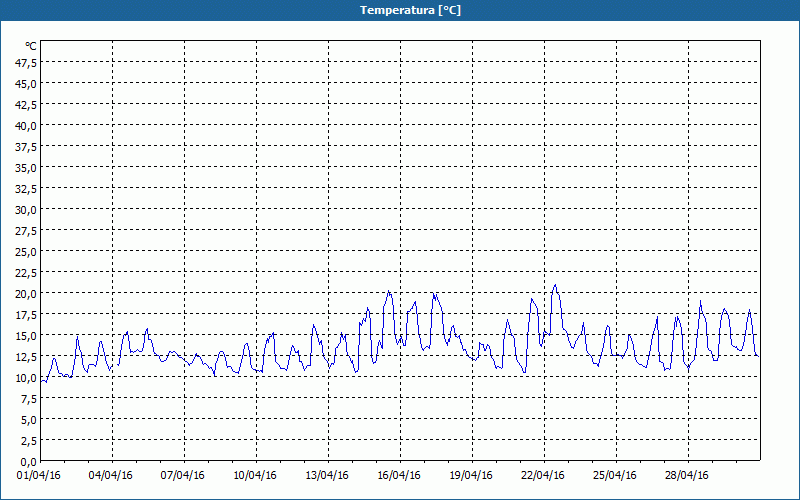Click the 16/04/16 date label
Viewport: 800px width, 500px height.
pos(399,476)
